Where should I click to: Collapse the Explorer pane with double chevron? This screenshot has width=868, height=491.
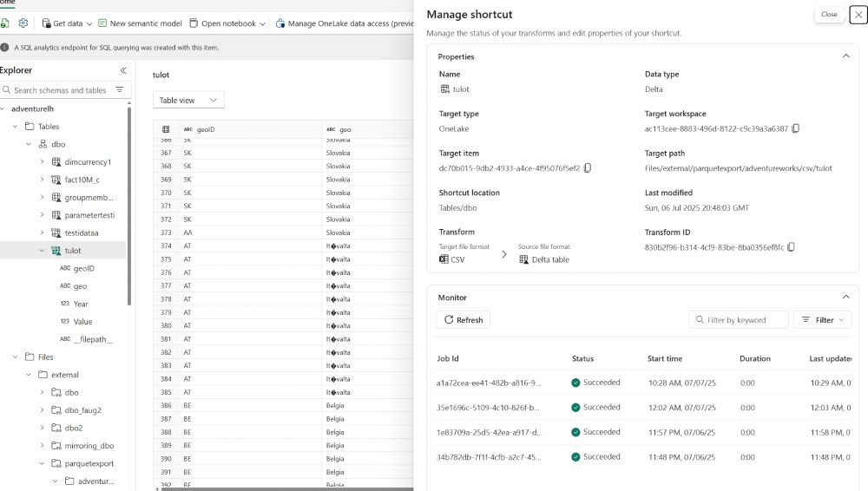(x=123, y=70)
